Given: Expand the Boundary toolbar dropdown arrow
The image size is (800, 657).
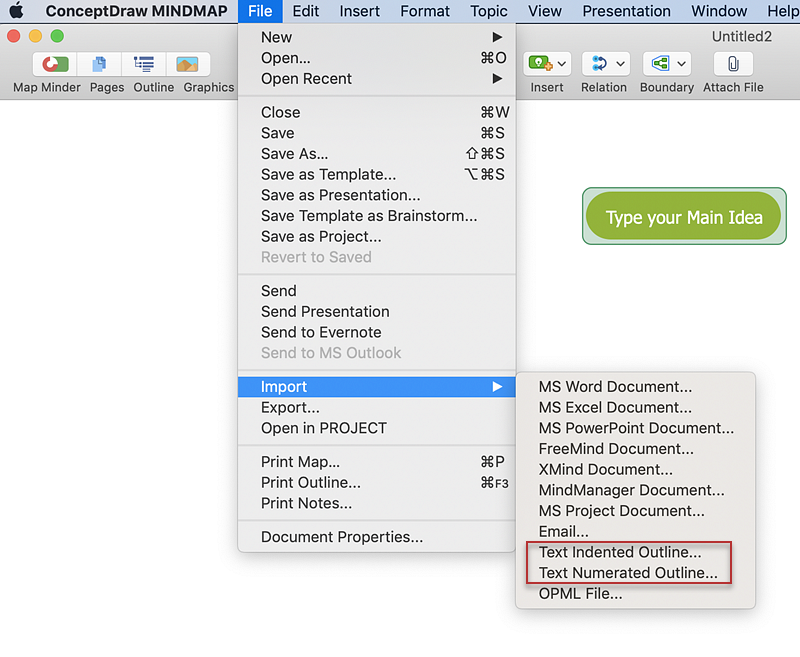Looking at the screenshot, I should 681,64.
